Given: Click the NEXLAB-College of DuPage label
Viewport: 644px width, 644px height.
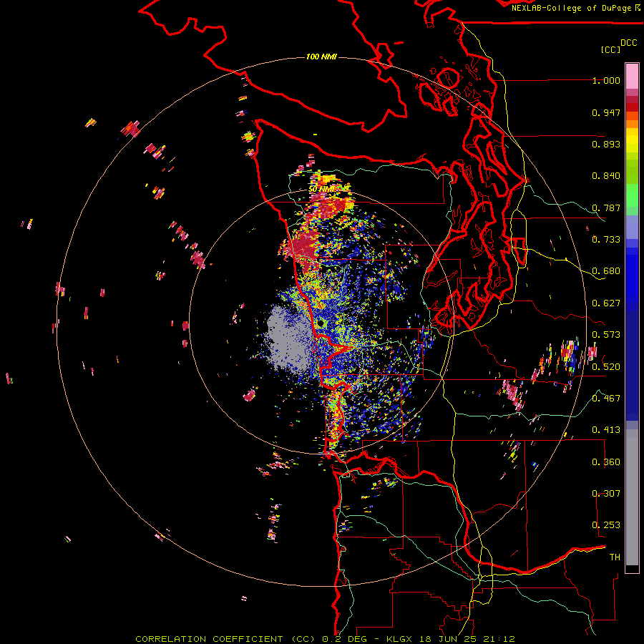Looking at the screenshot, I should pos(572,8).
